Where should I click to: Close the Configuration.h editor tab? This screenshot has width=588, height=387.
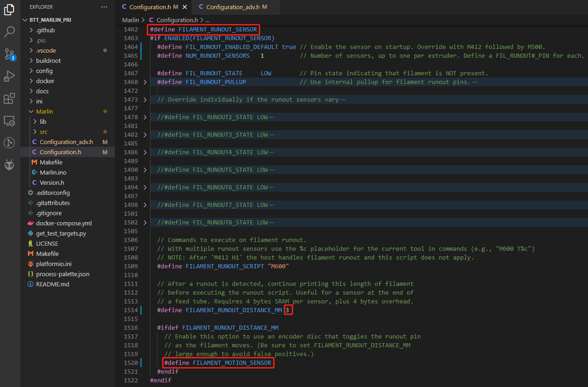pos(184,7)
